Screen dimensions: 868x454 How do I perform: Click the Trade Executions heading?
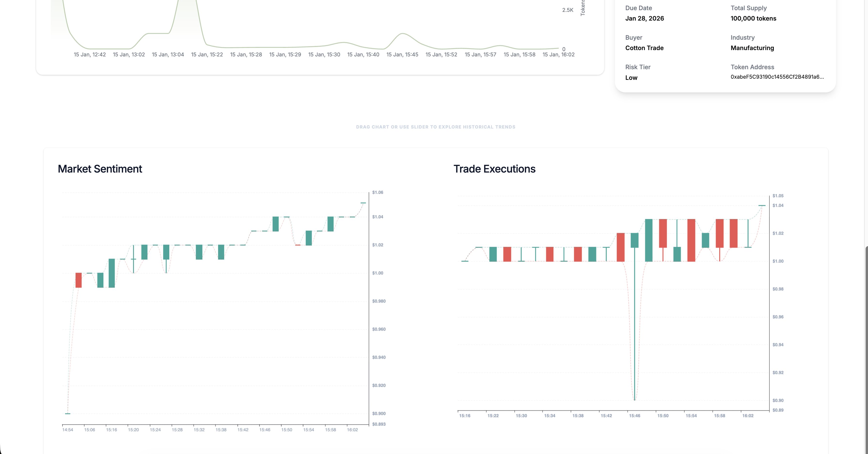point(494,169)
